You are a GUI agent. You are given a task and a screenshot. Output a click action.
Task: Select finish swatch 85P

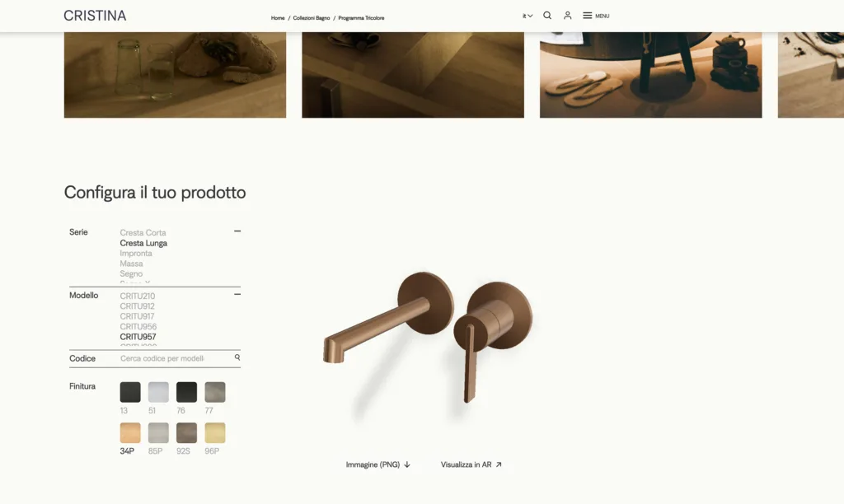[x=158, y=433]
